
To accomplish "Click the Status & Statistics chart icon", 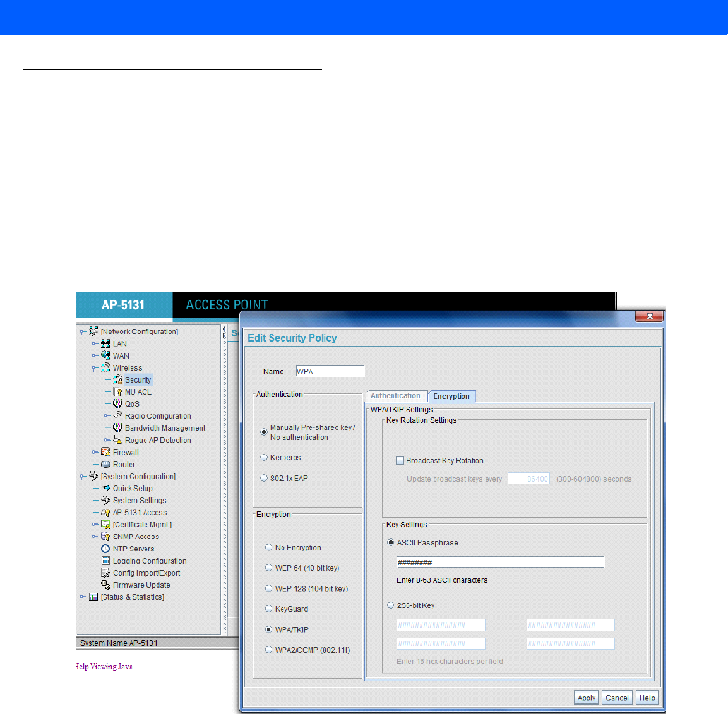I will (93, 597).
